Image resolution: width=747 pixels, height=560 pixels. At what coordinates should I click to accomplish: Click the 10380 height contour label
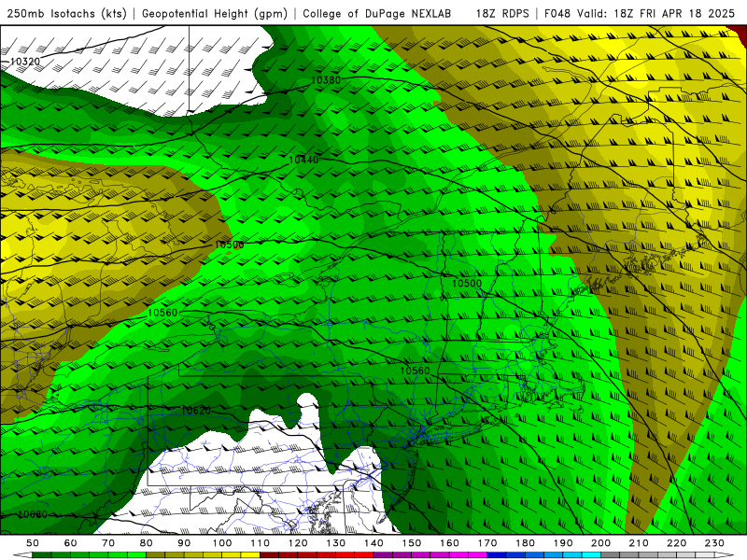[326, 80]
